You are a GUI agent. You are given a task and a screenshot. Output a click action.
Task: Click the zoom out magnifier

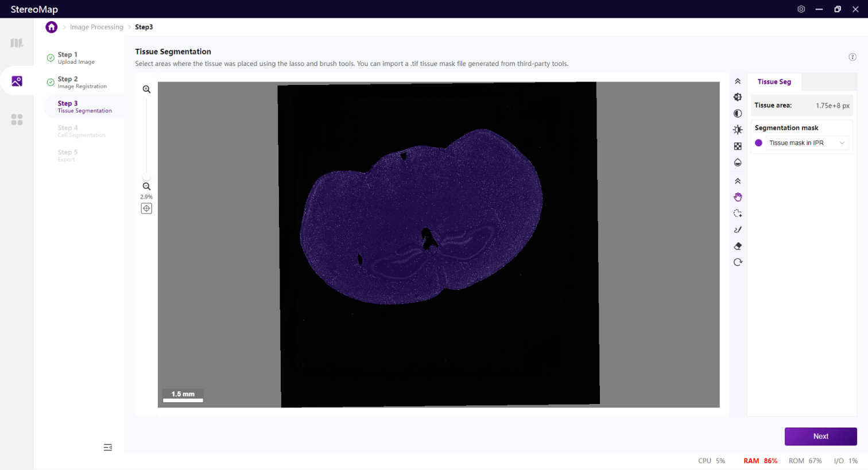pyautogui.click(x=146, y=187)
